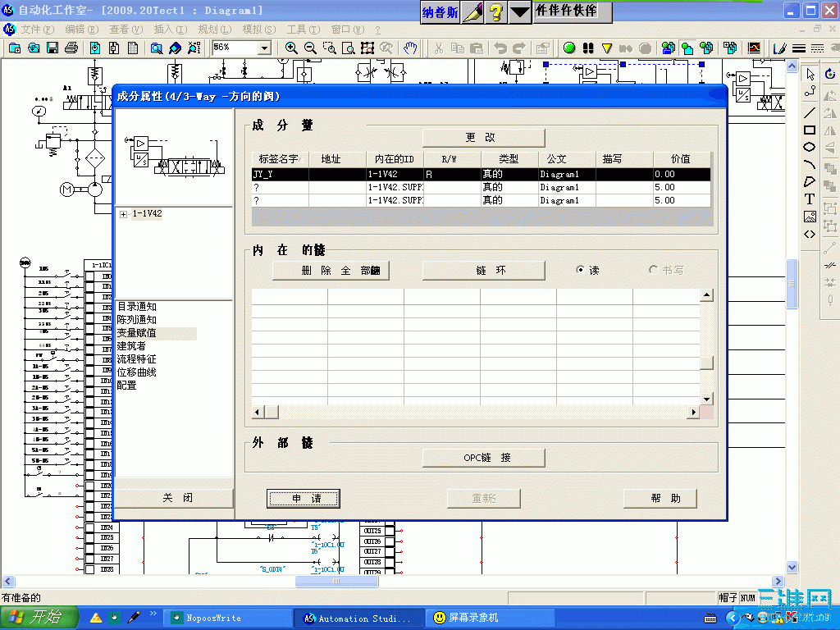Open the 插入(I) menu
This screenshot has height=630, width=840.
[x=171, y=30]
